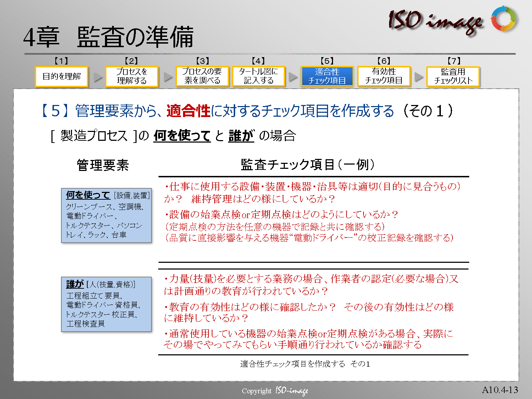Go to step 7 監査用チェックリスト
The width and height of the screenshot is (532, 399).
pyautogui.click(x=453, y=77)
